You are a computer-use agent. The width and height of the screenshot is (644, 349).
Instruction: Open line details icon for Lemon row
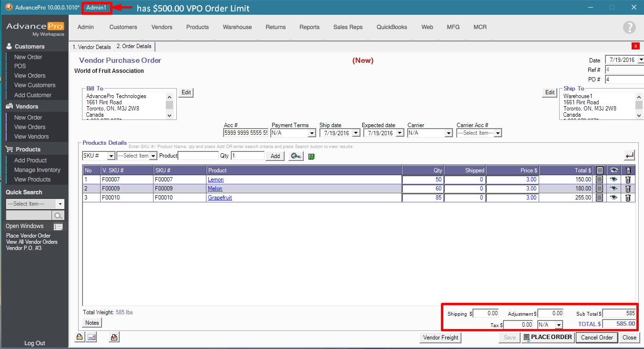[x=600, y=179]
